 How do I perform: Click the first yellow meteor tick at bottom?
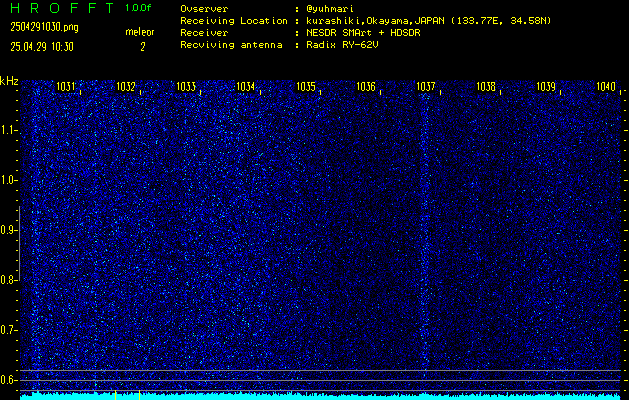pos(116,395)
